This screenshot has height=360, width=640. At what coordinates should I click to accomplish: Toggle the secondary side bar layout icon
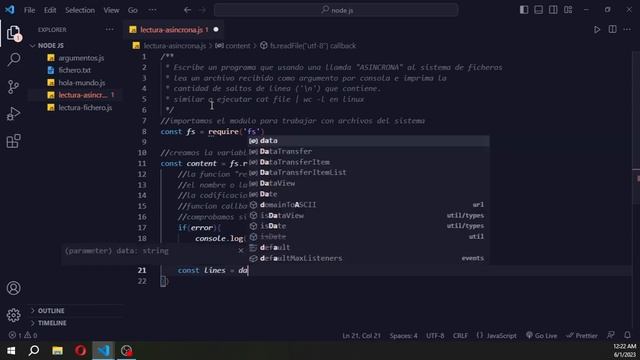click(553, 10)
